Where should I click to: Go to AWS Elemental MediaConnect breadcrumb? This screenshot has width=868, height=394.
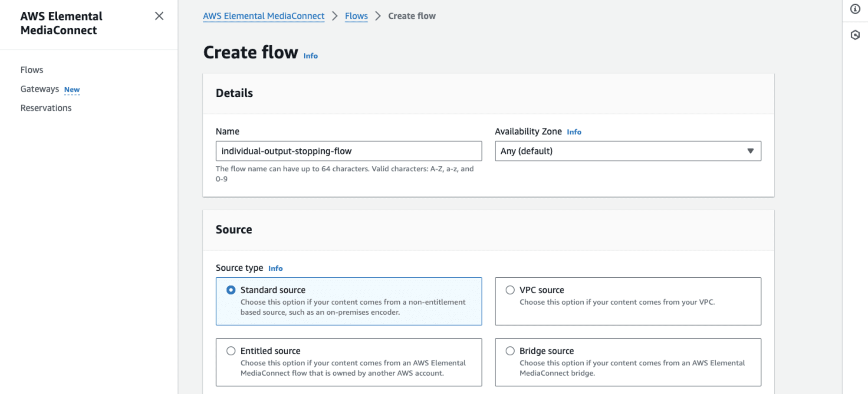click(263, 16)
